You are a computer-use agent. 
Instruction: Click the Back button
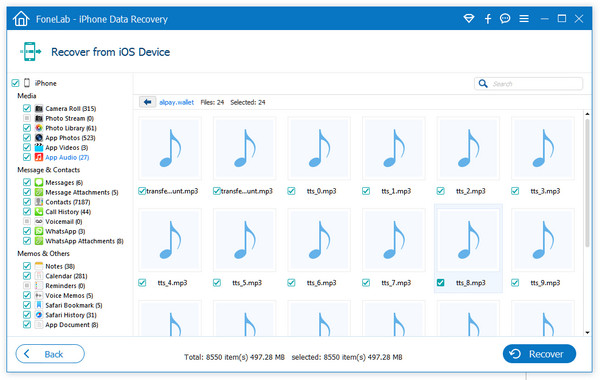(50, 354)
